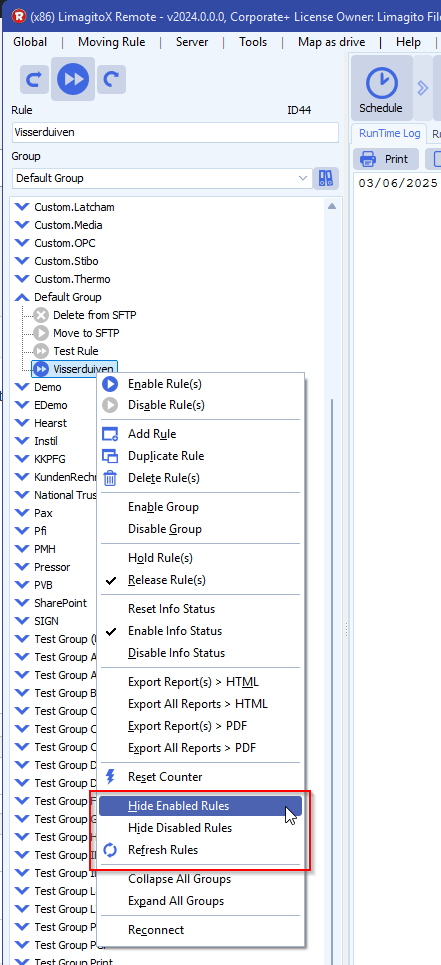
Task: Click the fast-forward enable toolbar button
Action: 73,79
